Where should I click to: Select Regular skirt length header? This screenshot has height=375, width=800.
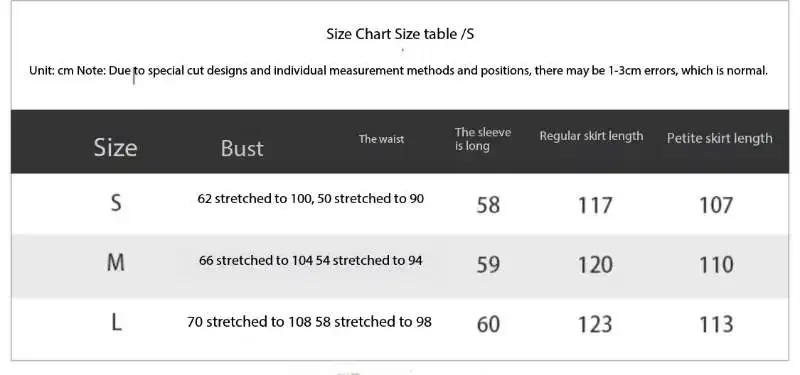[x=591, y=136]
